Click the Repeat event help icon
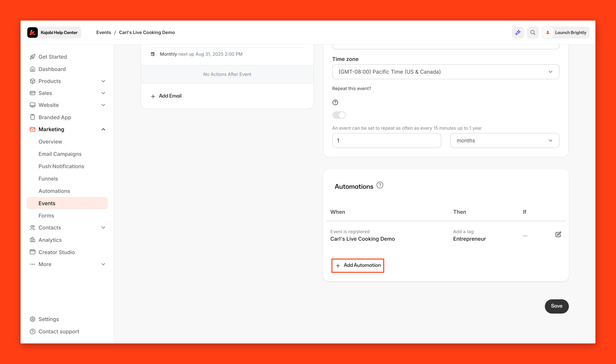This screenshot has width=616, height=364. pyautogui.click(x=335, y=103)
